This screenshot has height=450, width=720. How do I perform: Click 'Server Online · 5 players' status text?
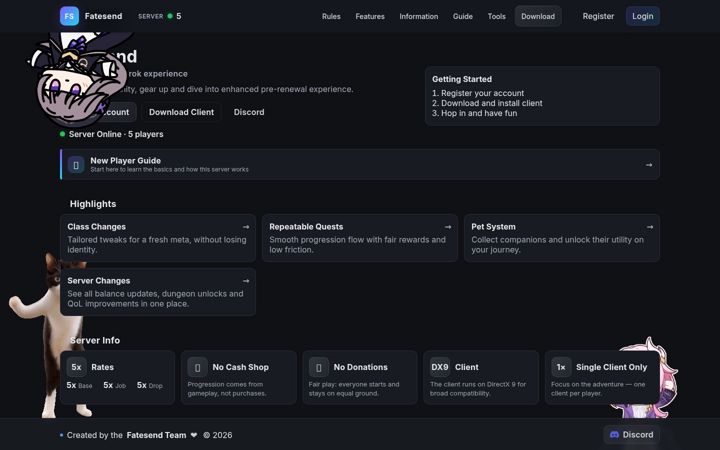pos(116,134)
